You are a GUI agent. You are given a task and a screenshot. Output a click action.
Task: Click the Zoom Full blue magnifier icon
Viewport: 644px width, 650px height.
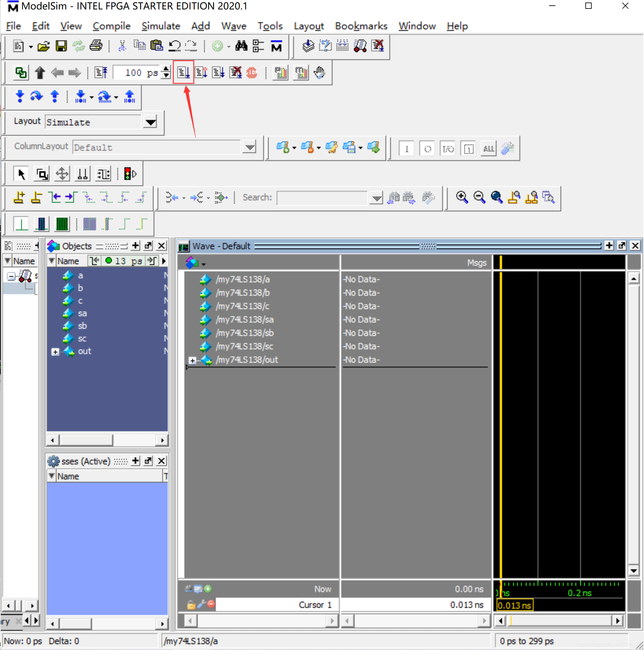tap(496, 197)
